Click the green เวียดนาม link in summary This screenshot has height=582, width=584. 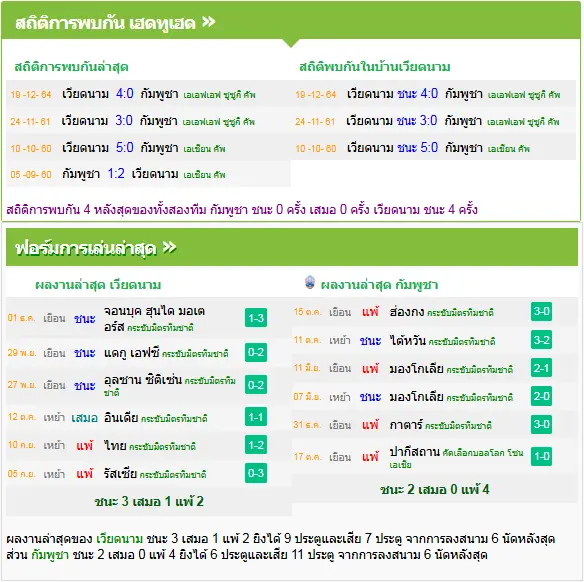[119, 538]
